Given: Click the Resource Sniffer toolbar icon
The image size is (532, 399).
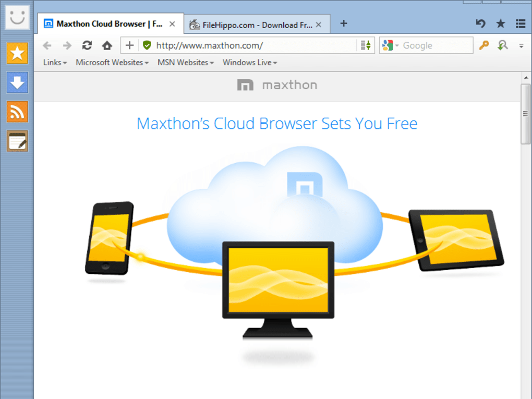Looking at the screenshot, I should [x=502, y=45].
